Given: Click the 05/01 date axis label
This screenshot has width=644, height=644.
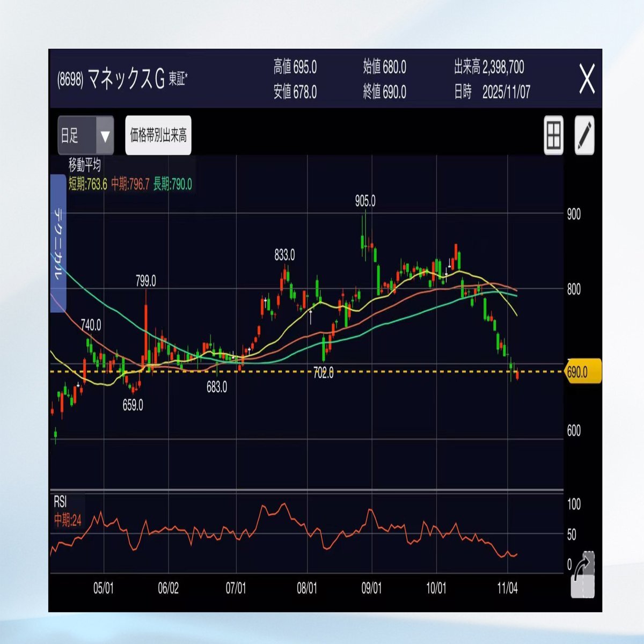Looking at the screenshot, I should point(103,588).
